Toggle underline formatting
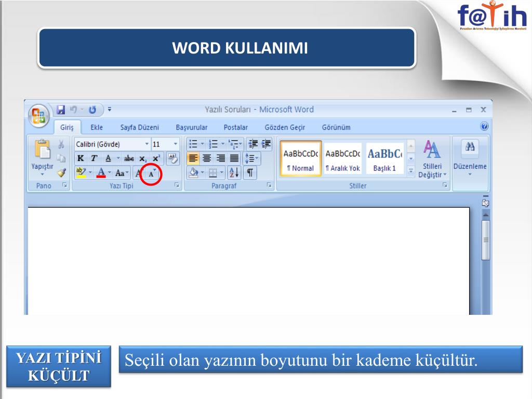This screenshot has height=399, width=532. [108, 158]
